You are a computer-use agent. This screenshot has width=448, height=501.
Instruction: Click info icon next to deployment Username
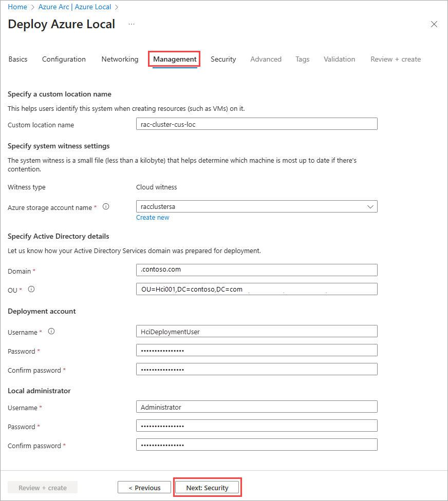[51, 332]
